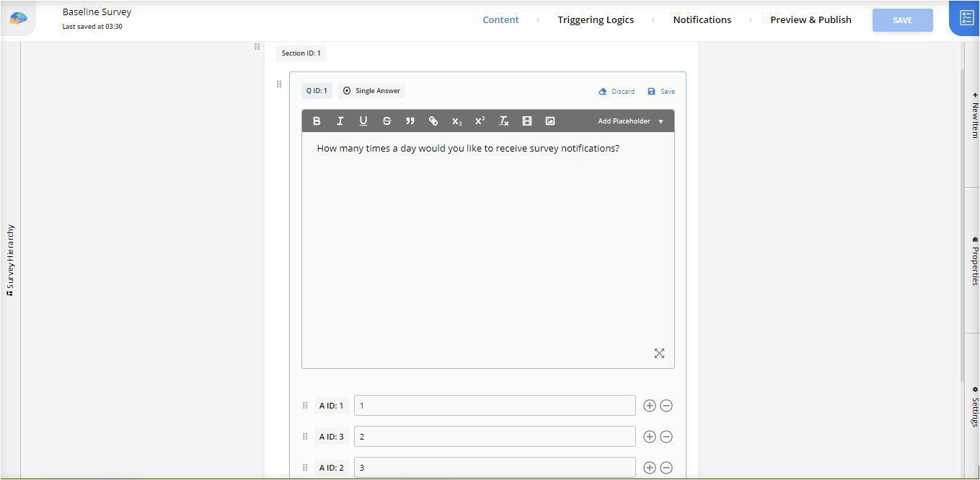Switch to the Triggering Logics tab
Screen dimensions: 980x480
coord(596,20)
